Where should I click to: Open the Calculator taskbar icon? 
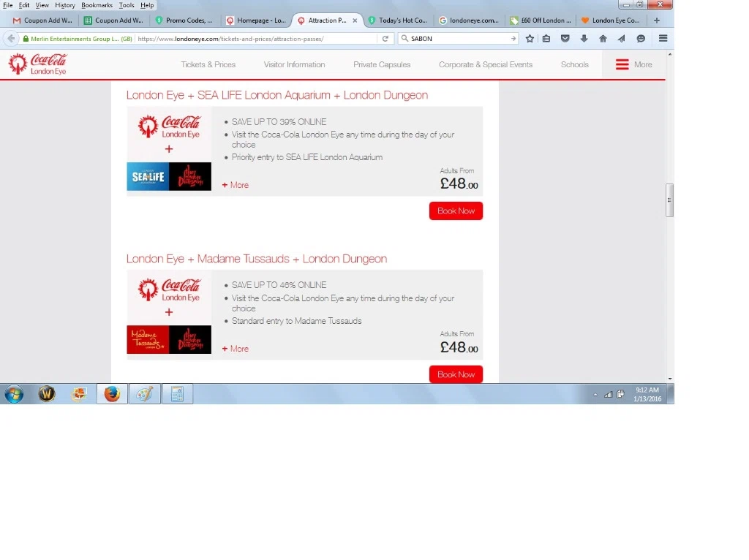177,394
